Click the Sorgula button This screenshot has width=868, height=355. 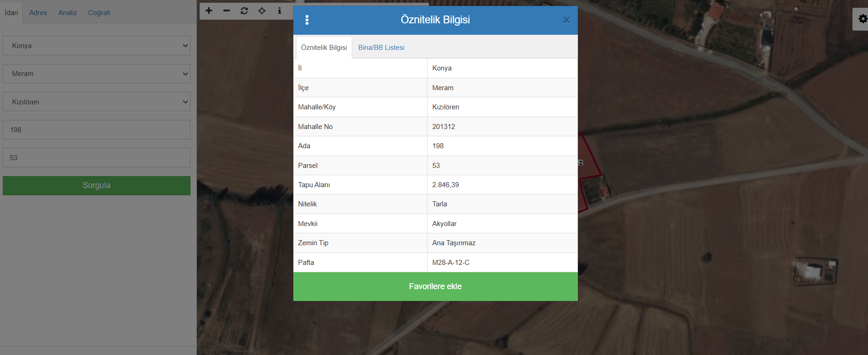(96, 185)
